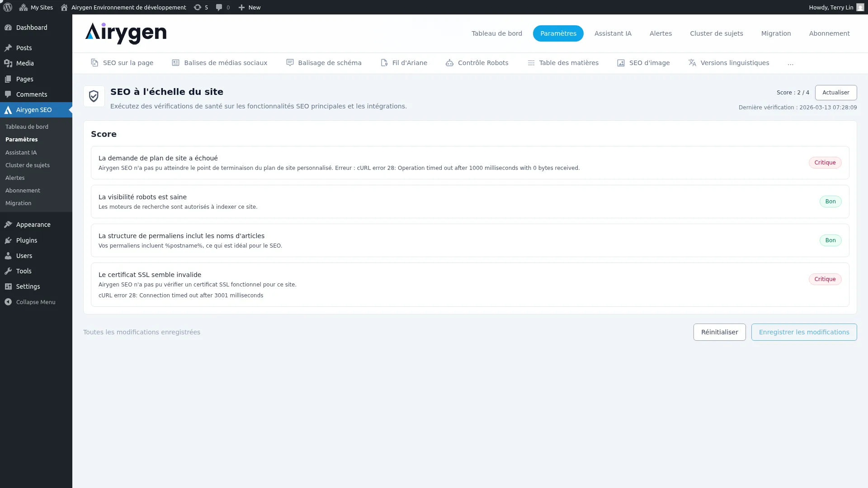The image size is (868, 488).
Task: Click the plus New content icon
Action: point(241,7)
